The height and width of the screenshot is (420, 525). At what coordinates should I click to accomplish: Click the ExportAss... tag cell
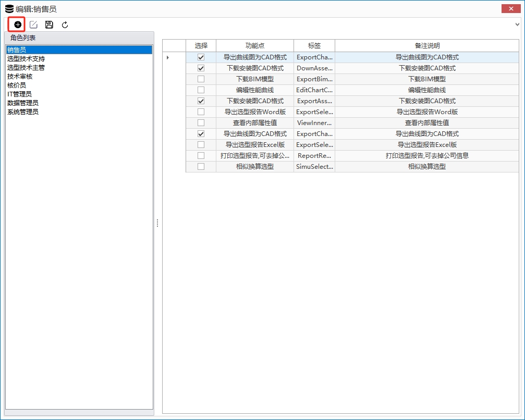314,101
